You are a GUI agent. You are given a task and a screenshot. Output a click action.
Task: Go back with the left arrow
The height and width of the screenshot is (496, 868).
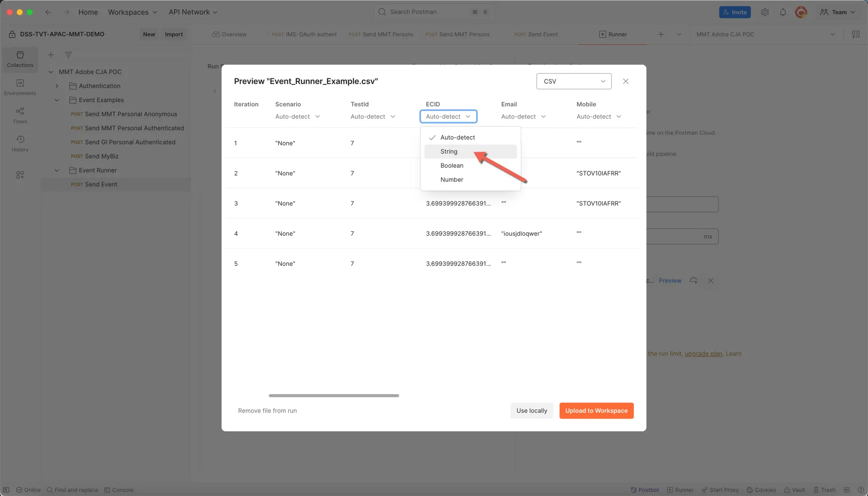(x=48, y=12)
